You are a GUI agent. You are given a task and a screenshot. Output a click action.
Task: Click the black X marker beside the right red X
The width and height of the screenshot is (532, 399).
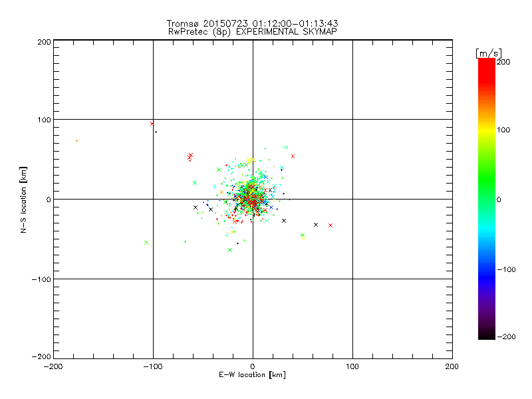[316, 225]
